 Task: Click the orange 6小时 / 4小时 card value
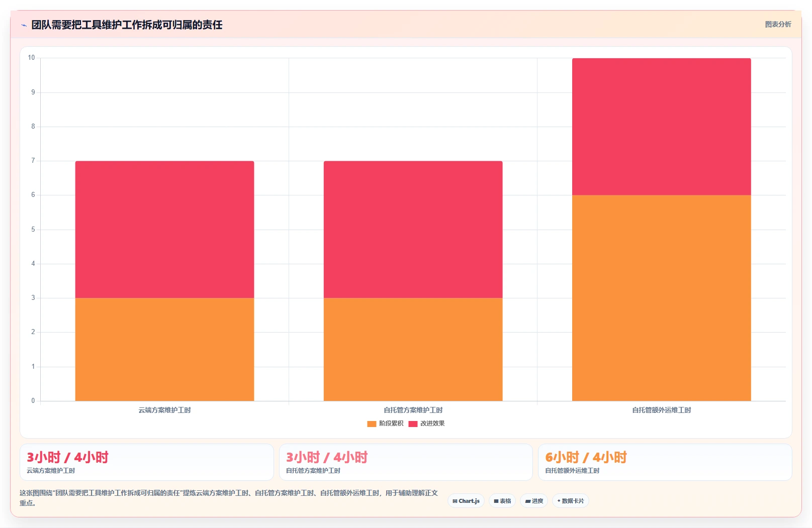[586, 457]
